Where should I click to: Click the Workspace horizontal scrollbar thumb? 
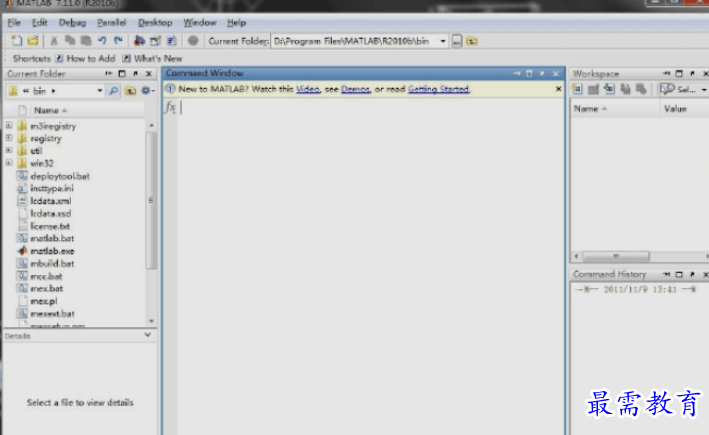616,256
